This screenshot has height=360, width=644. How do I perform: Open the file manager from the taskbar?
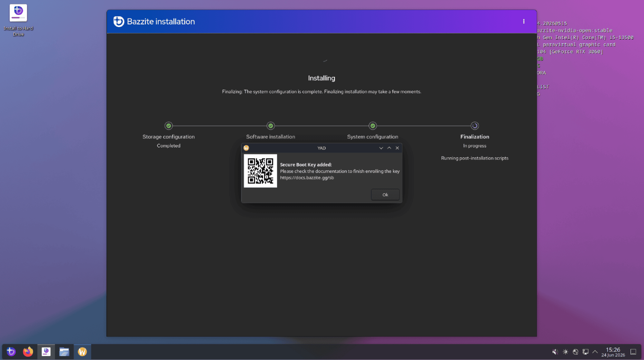pos(64,352)
